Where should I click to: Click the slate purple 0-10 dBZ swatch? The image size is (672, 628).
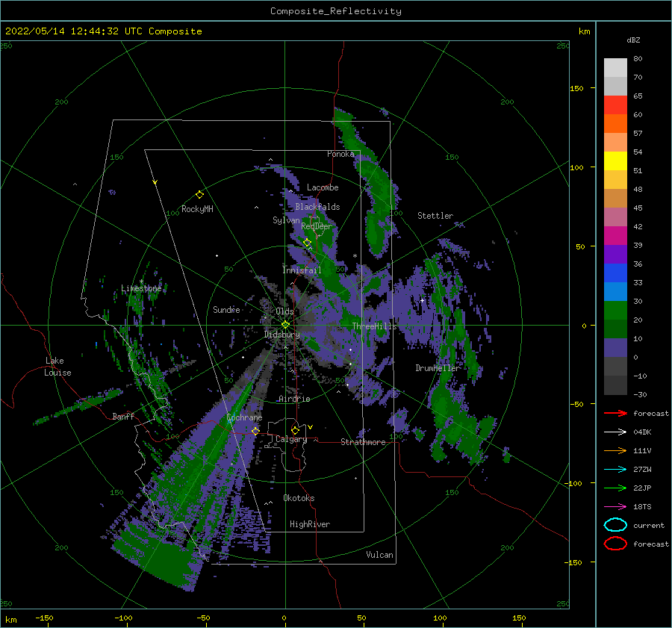coord(615,347)
